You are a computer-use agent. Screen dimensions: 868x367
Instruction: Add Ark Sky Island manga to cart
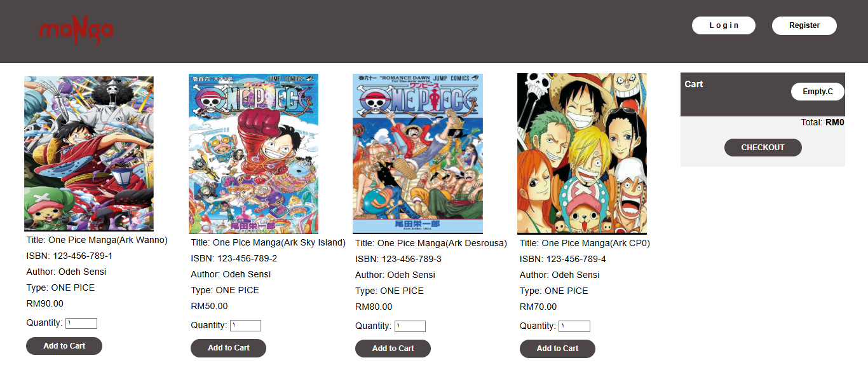point(229,348)
